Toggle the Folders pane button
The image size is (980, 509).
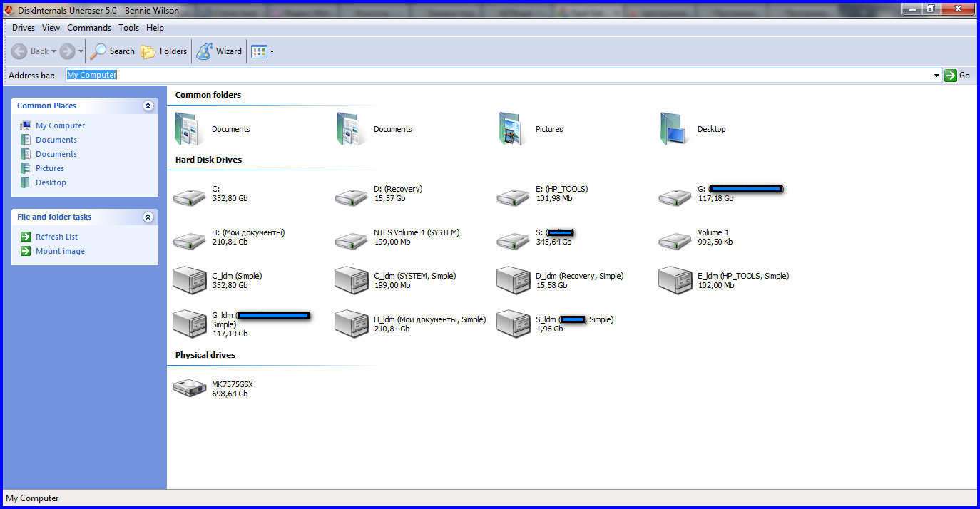pos(163,51)
